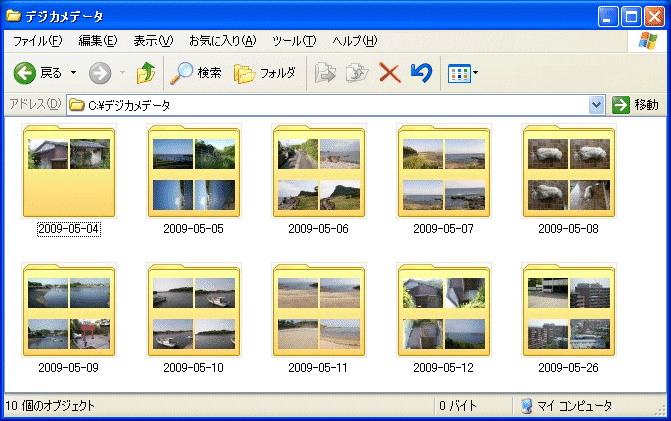Click the マイ コンピュータ status bar icon
The height and width of the screenshot is (421, 671).
point(527,406)
